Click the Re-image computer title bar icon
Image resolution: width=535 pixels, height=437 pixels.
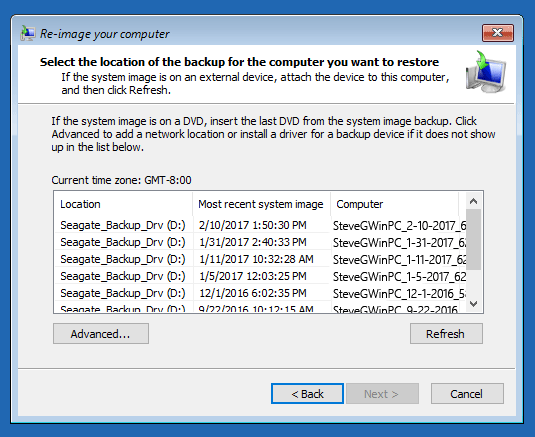[x=27, y=33]
